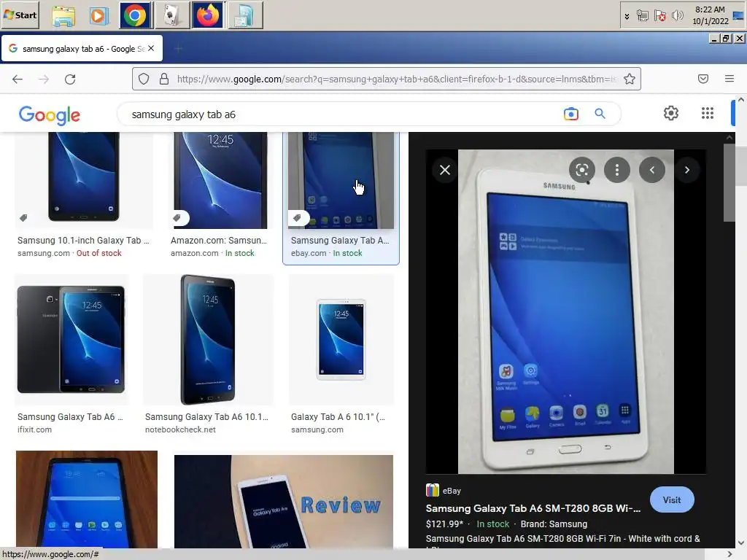Search by image with camera icon

(x=570, y=114)
